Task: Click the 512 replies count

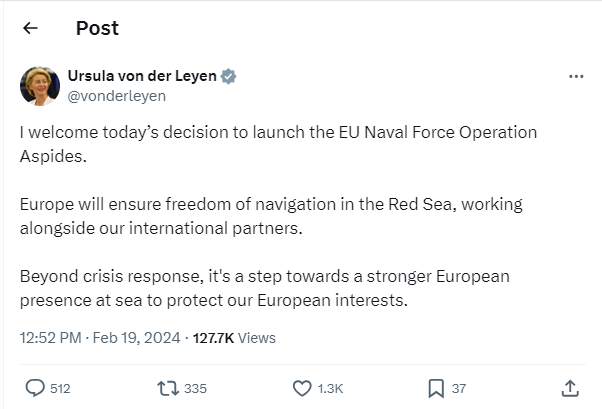Action: click(x=60, y=388)
